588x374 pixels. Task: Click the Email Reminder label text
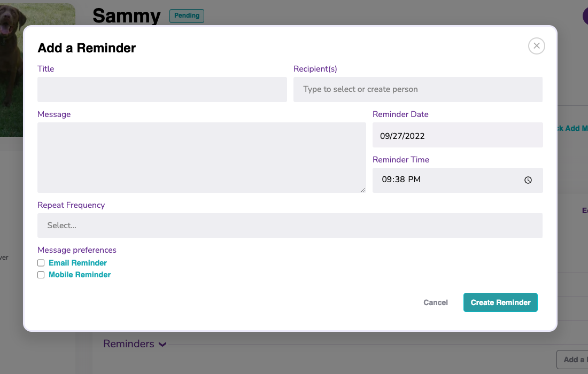pos(78,263)
